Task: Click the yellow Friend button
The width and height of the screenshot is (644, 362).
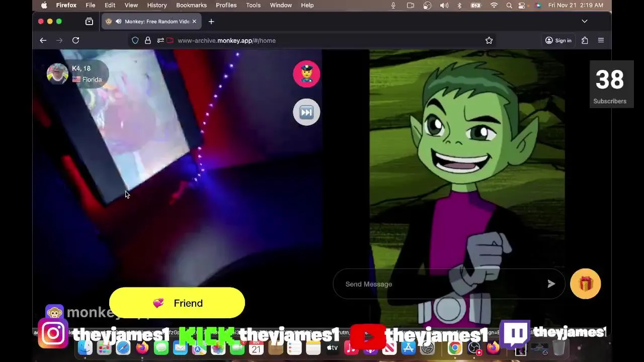Action: [x=177, y=303]
